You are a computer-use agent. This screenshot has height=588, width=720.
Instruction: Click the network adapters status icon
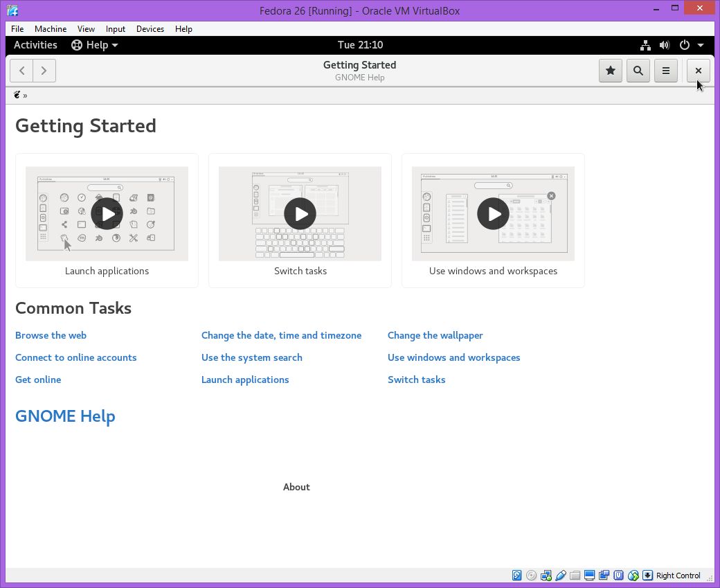[546, 575]
